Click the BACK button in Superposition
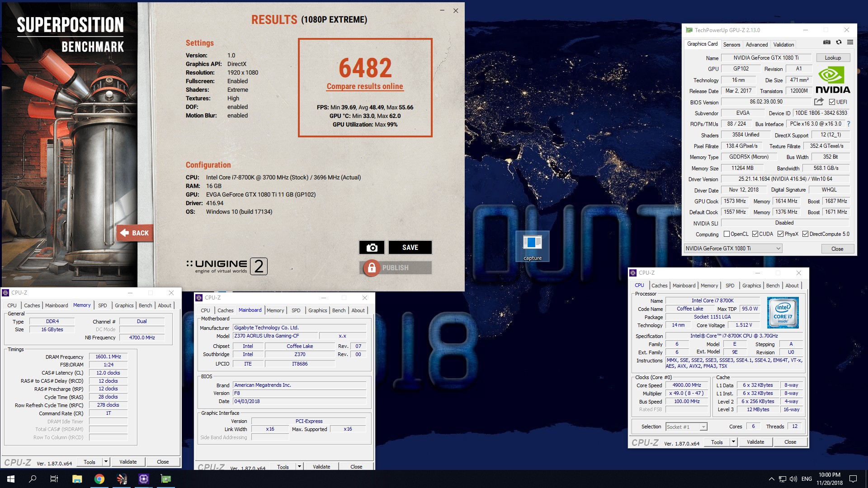868x488 pixels. (135, 233)
